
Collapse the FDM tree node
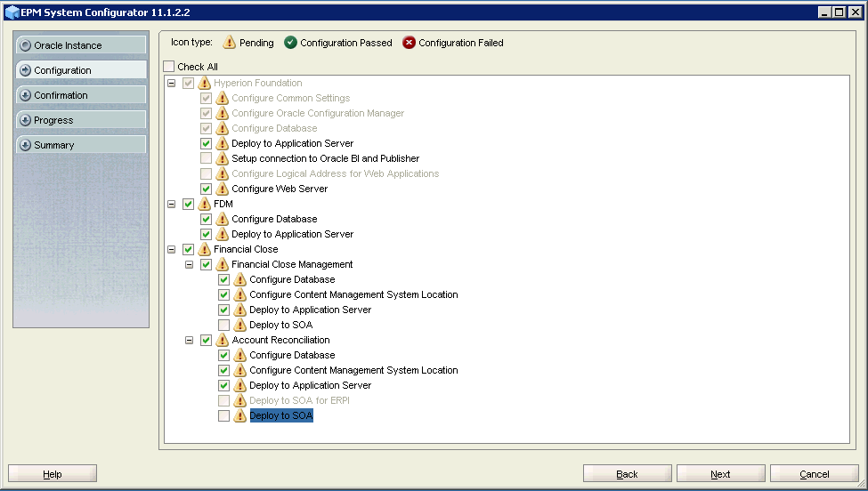(172, 204)
